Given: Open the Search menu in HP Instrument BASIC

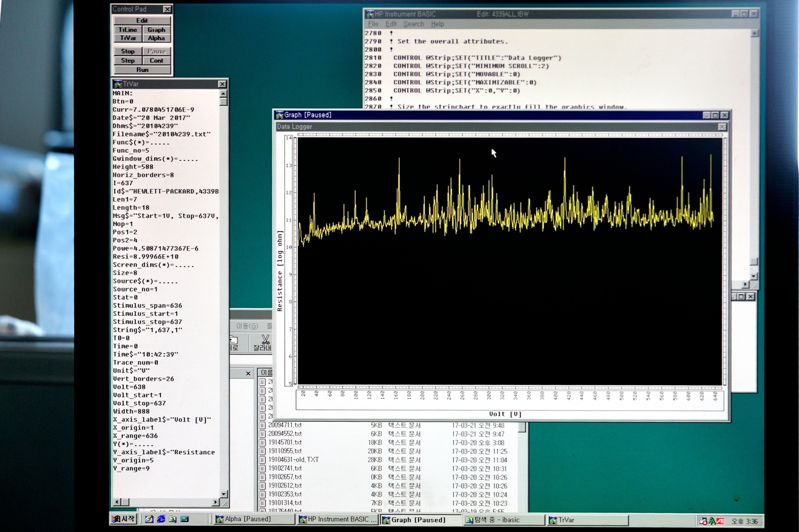Looking at the screenshot, I should [413, 24].
